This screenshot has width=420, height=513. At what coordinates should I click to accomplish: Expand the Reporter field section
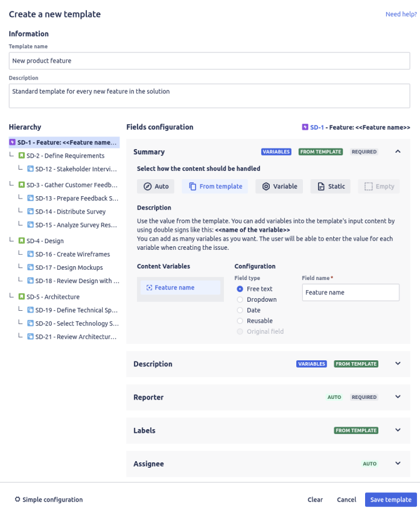[398, 397]
